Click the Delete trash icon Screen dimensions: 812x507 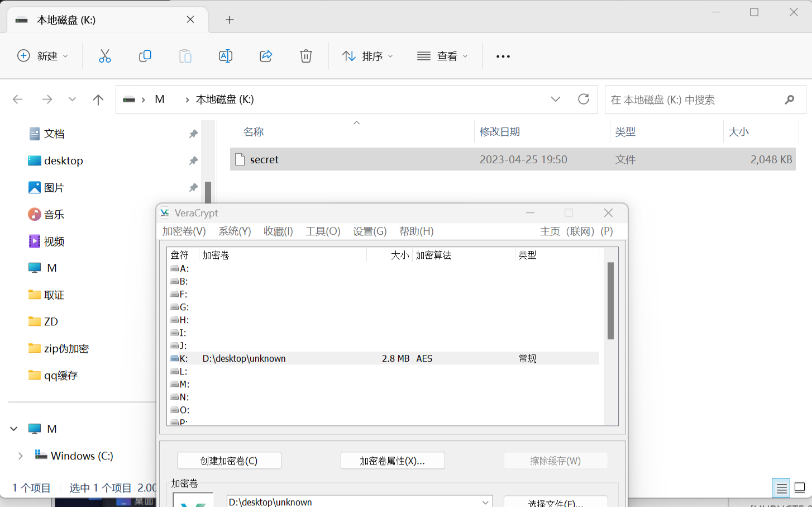pos(306,56)
